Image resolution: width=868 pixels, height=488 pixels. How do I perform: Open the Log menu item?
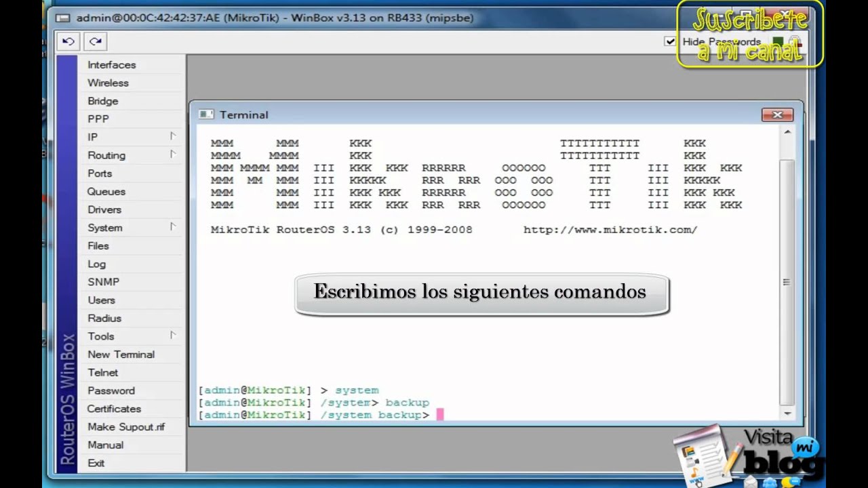[96, 264]
